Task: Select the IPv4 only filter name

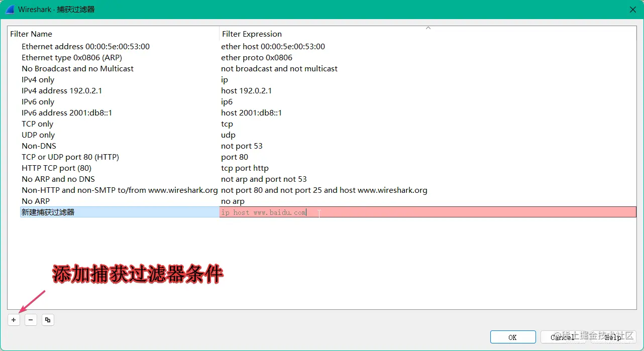Action: click(38, 80)
